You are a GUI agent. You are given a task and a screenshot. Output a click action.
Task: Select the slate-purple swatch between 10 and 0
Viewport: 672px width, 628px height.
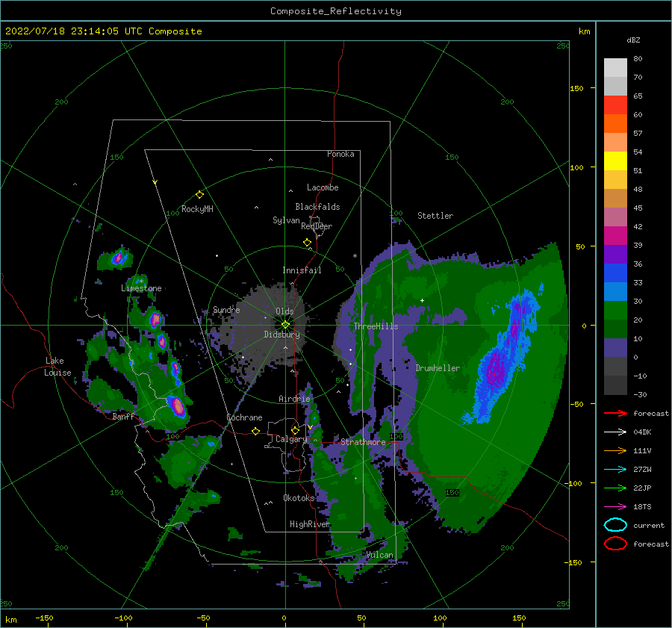(x=615, y=348)
